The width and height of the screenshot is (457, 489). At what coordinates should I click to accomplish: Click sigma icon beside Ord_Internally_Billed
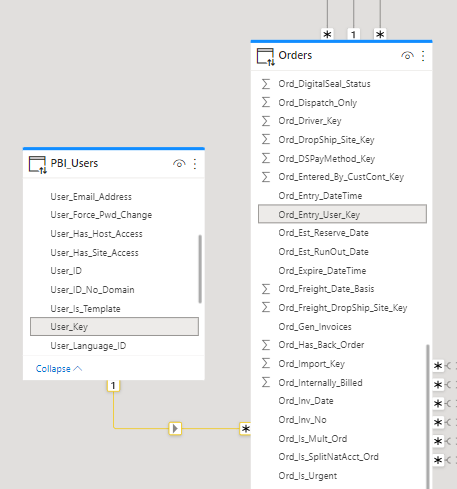[x=266, y=382]
